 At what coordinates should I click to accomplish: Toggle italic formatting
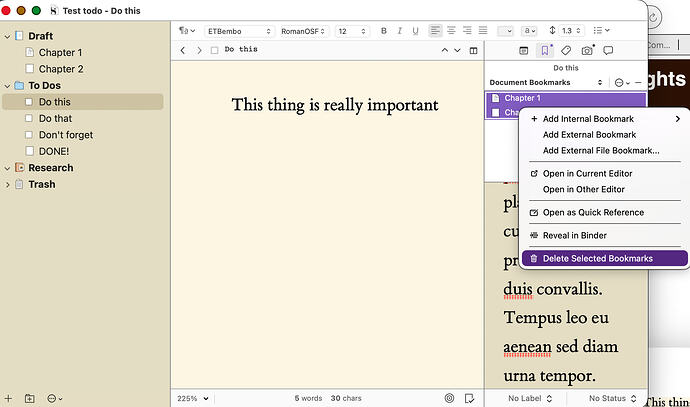pos(400,31)
